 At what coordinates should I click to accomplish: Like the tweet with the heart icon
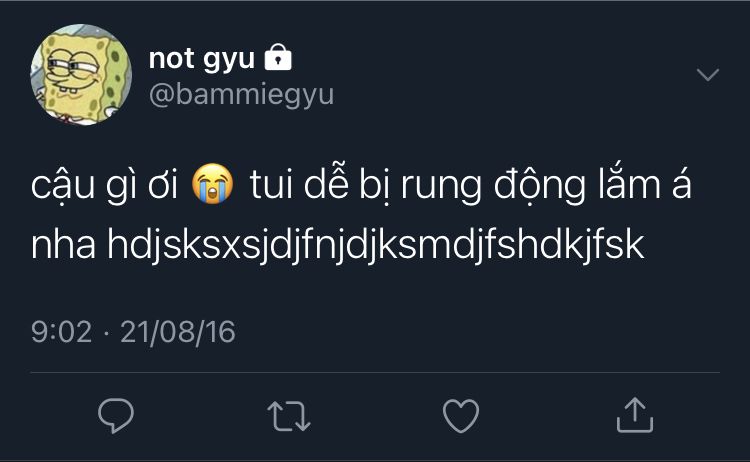(x=461, y=414)
